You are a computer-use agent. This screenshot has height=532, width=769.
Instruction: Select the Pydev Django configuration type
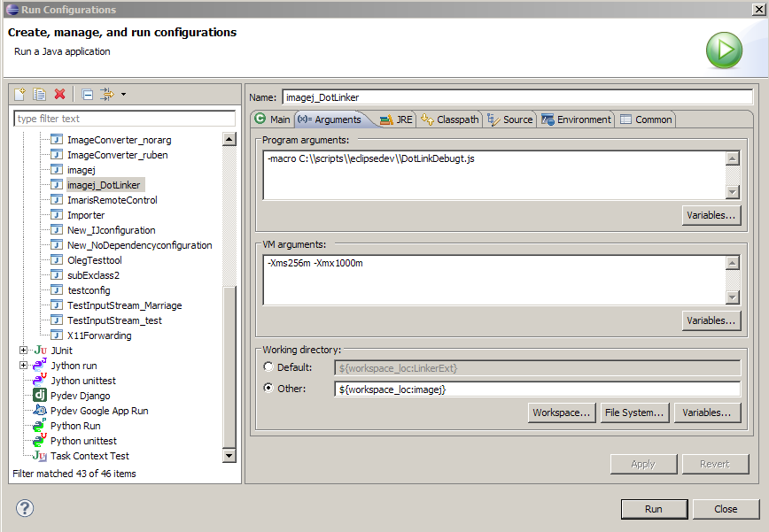pyautogui.click(x=80, y=396)
